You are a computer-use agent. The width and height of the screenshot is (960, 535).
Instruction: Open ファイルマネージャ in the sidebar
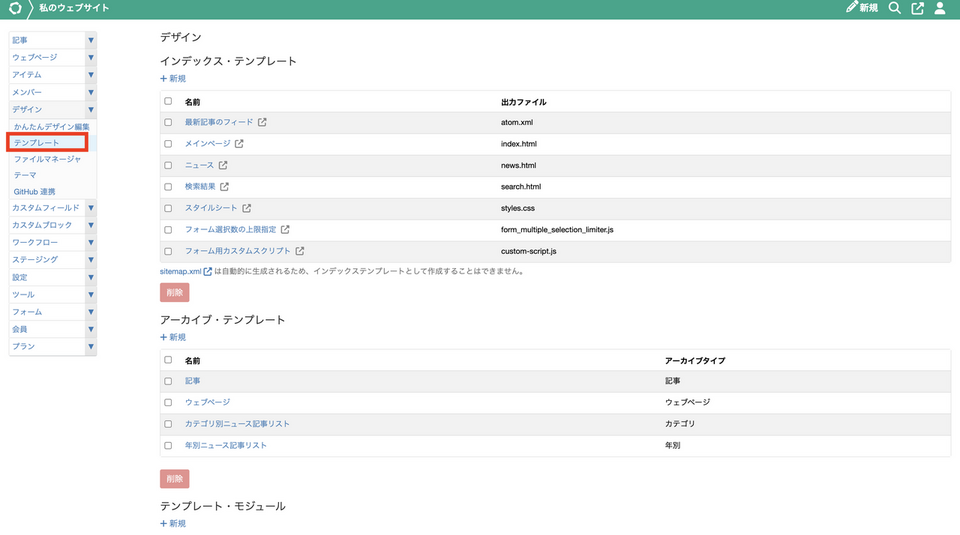pos(47,159)
